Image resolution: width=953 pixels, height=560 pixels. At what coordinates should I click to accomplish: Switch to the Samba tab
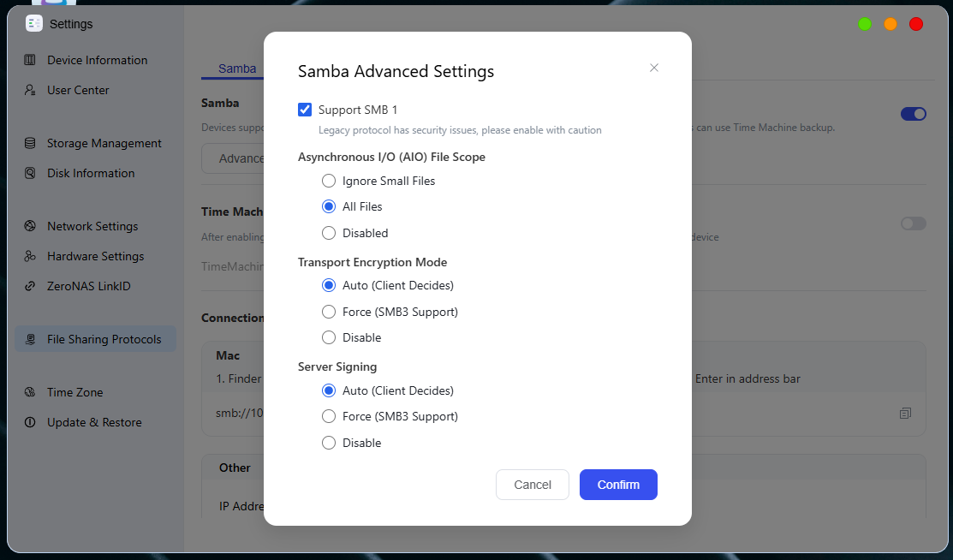(237, 69)
